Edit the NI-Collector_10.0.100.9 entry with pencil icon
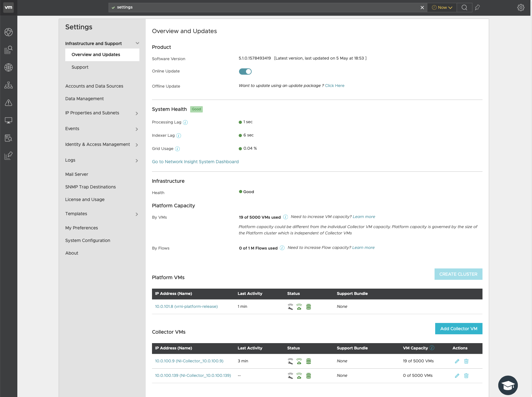The image size is (532, 397). 457,361
